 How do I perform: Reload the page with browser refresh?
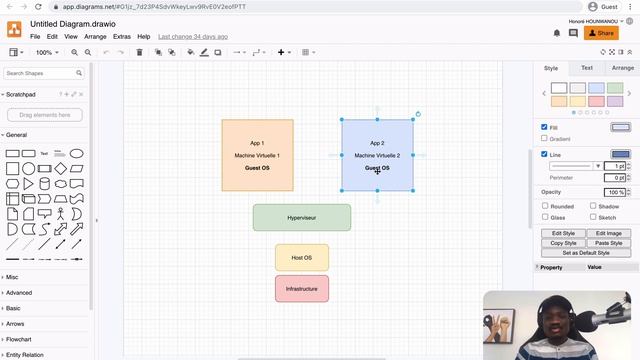[x=38, y=7]
